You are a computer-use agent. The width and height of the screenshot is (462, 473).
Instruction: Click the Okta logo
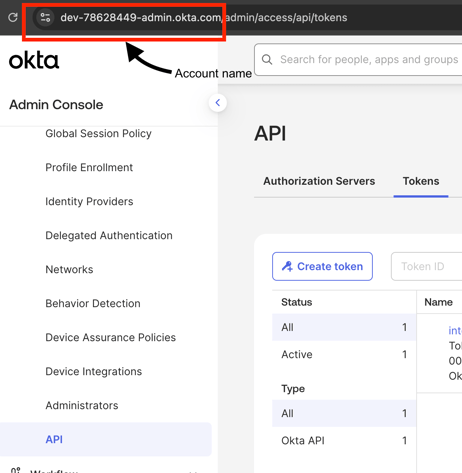[x=34, y=60]
